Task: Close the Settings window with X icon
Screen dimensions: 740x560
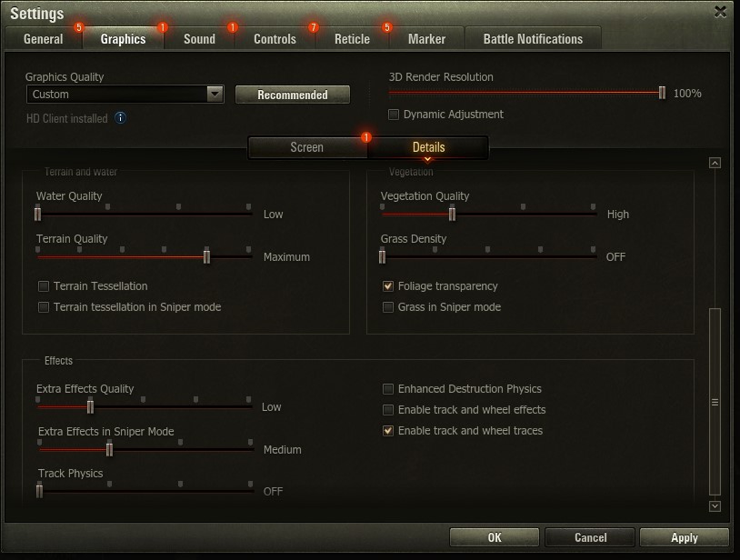Action: (x=721, y=12)
